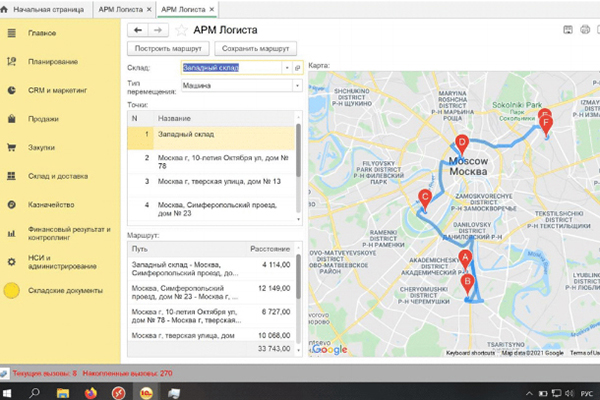
Task: Open the Продажи section in sidebar
Action: tap(43, 119)
